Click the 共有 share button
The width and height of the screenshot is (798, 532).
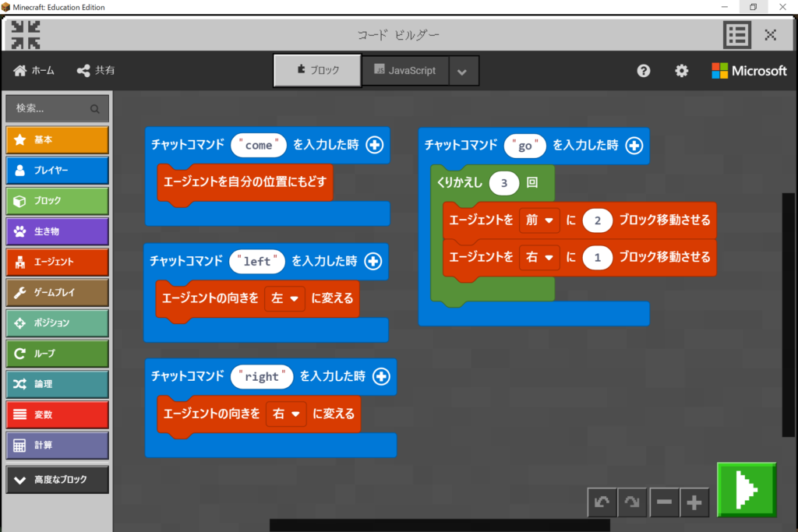[x=96, y=71]
